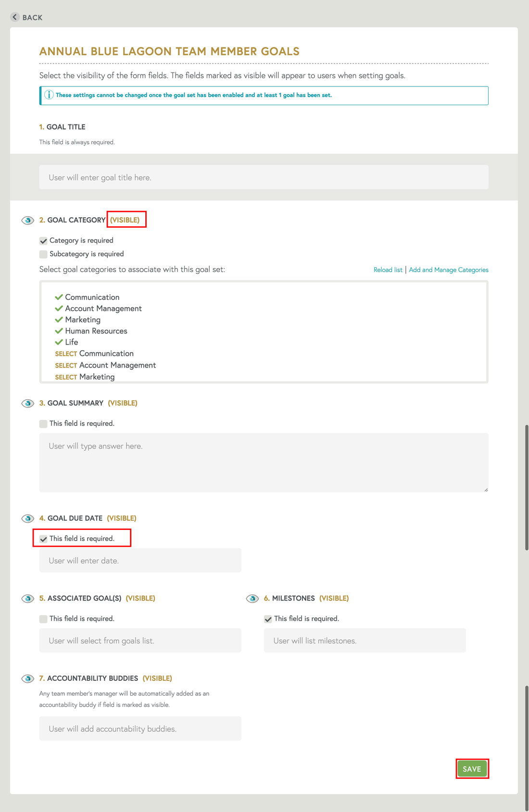Click the goal summary answer textarea
Image resolution: width=529 pixels, height=812 pixels.
[264, 463]
